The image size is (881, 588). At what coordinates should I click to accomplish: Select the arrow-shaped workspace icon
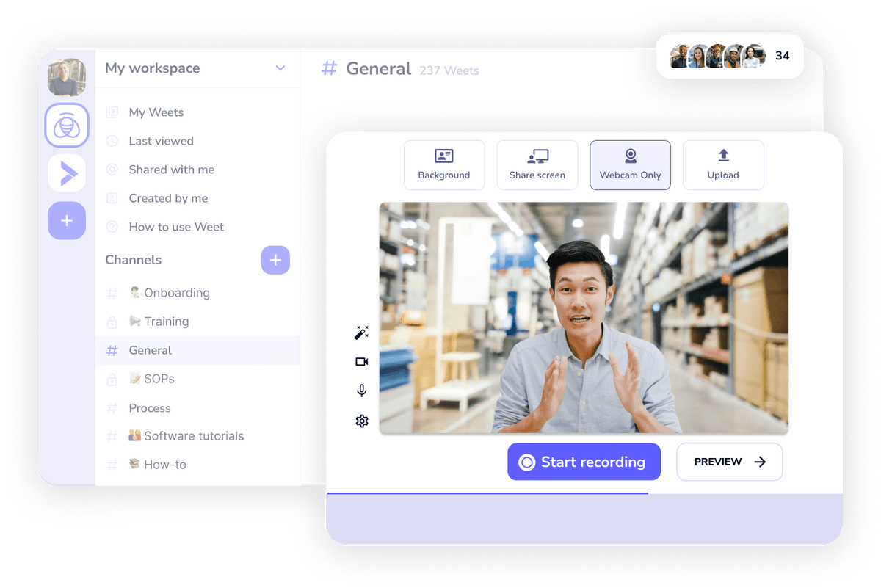[x=67, y=174]
